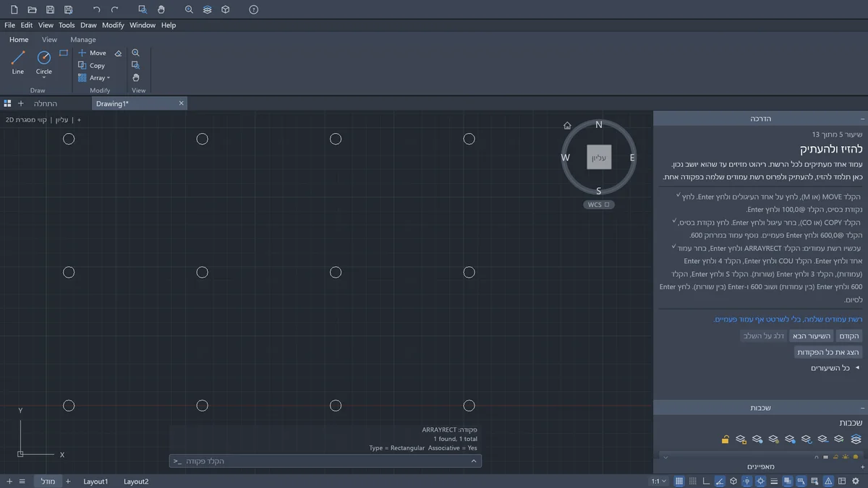Image resolution: width=868 pixels, height=488 pixels.
Task: Select the Line drawing tool
Action: pos(18,62)
